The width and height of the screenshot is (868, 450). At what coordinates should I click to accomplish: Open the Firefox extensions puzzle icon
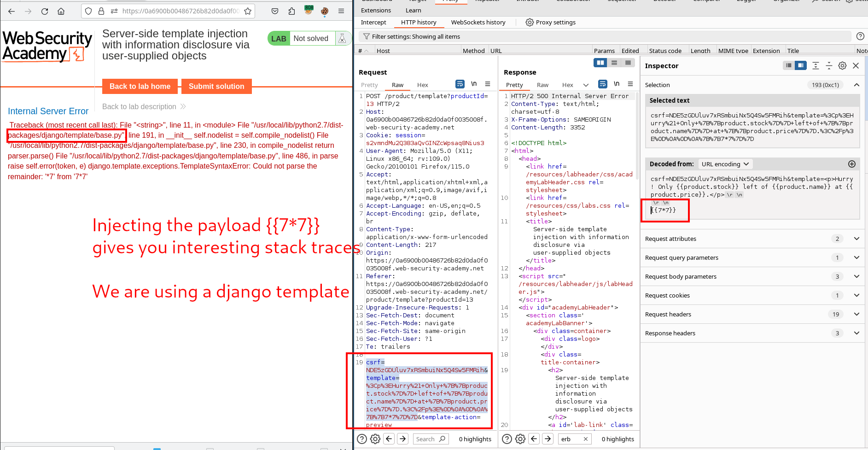click(291, 11)
